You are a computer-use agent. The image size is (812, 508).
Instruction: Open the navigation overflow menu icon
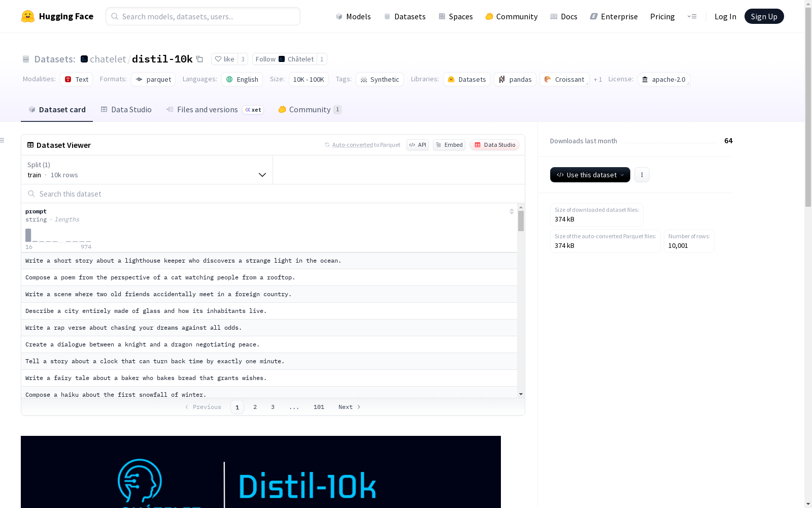pos(692,16)
